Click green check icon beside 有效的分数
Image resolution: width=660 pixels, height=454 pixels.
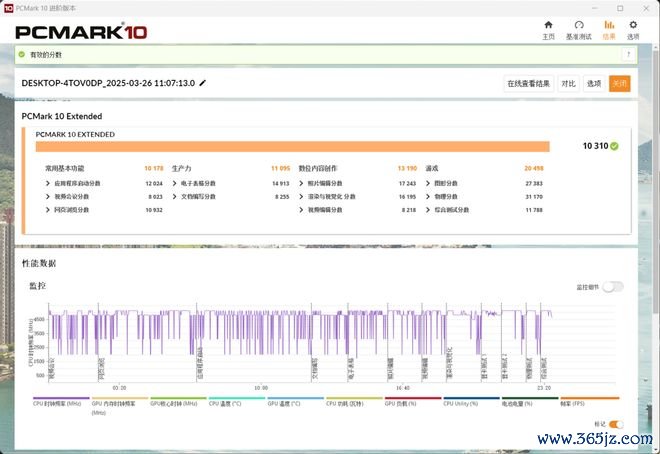coord(21,54)
